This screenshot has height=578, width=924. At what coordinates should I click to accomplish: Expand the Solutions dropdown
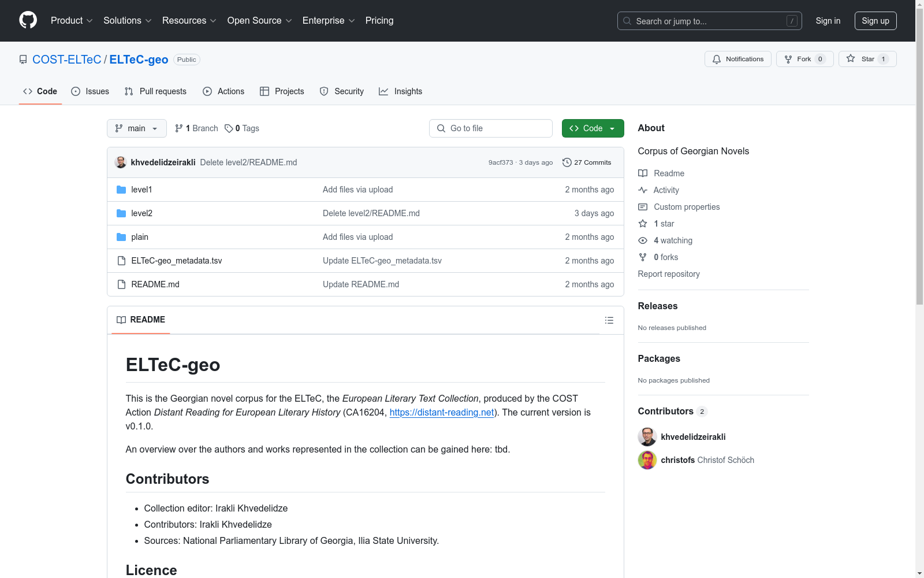[x=128, y=20]
